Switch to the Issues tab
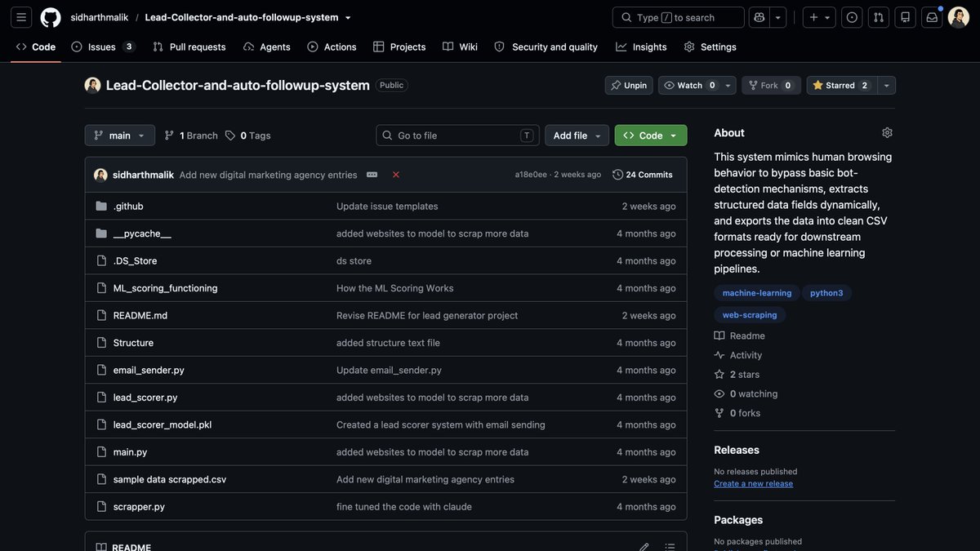Screen dimensions: 980x551 [x=103, y=47]
